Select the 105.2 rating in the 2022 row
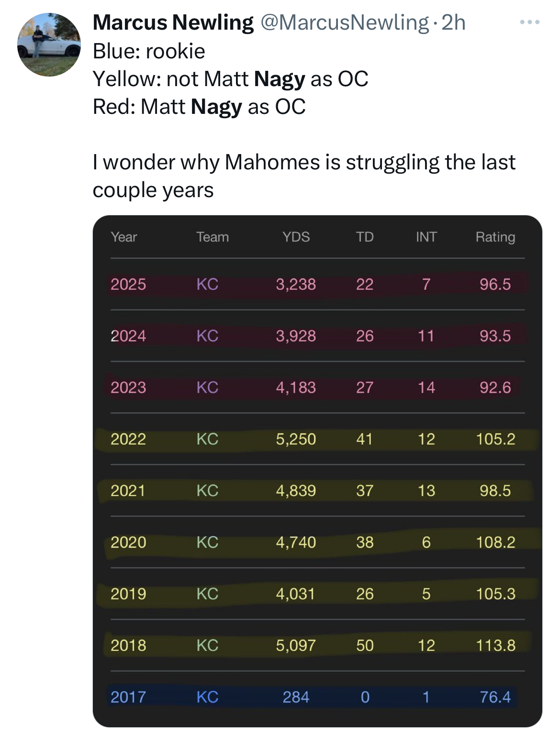The image size is (560, 733). point(495,439)
